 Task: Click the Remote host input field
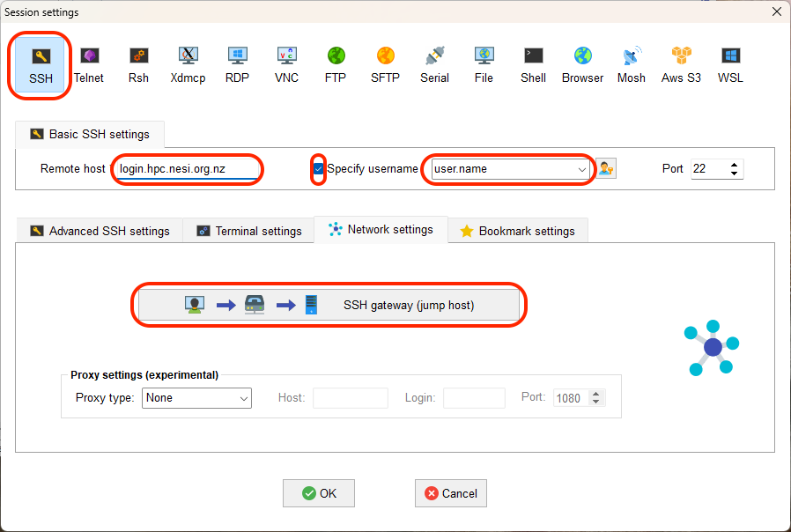(x=187, y=169)
